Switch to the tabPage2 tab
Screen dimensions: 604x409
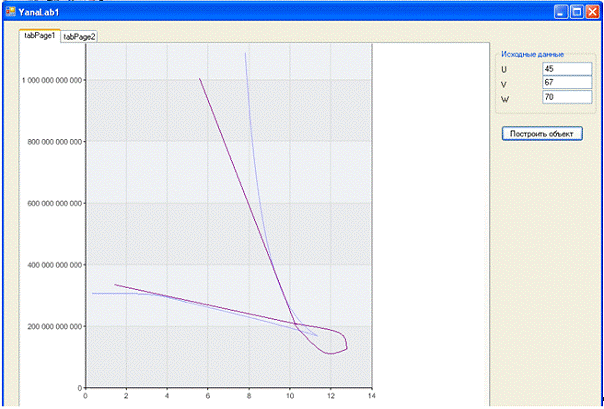click(79, 36)
